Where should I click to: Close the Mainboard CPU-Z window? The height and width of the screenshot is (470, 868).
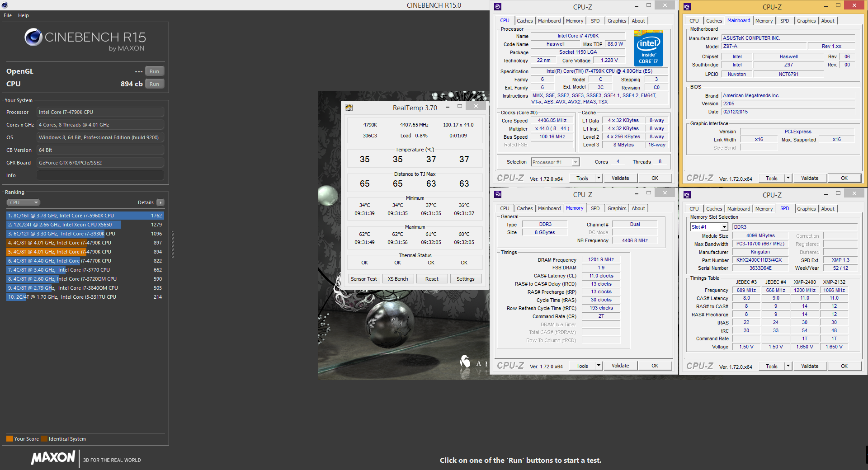tap(854, 5)
